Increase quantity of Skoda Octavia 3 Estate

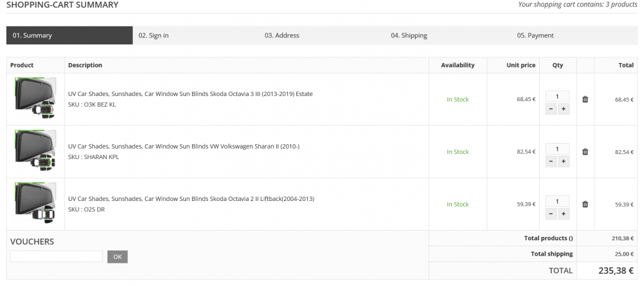coord(563,109)
